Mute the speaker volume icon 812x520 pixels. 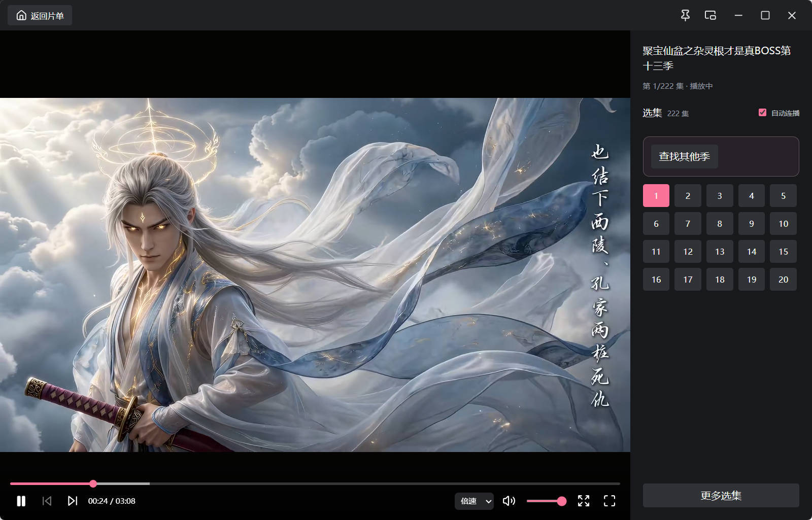coord(509,501)
